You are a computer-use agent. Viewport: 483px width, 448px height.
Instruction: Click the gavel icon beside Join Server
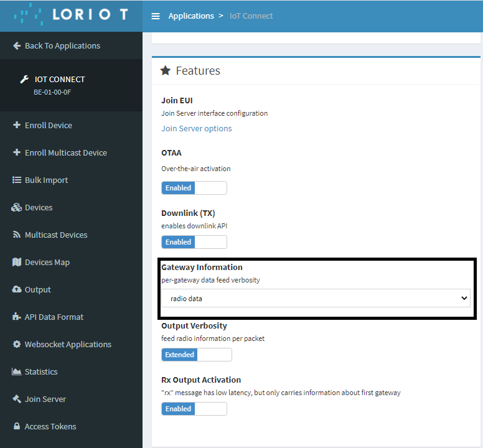pos(17,399)
